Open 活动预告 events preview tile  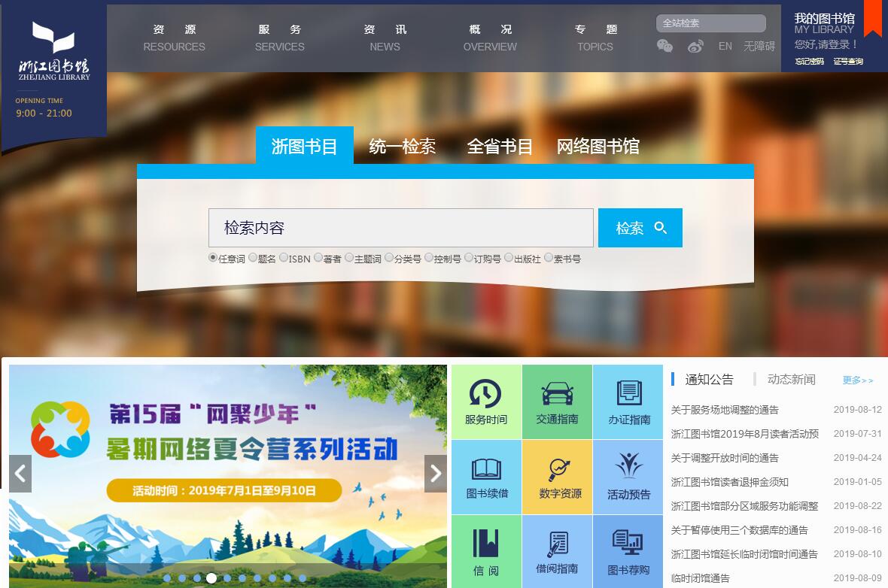pos(628,477)
